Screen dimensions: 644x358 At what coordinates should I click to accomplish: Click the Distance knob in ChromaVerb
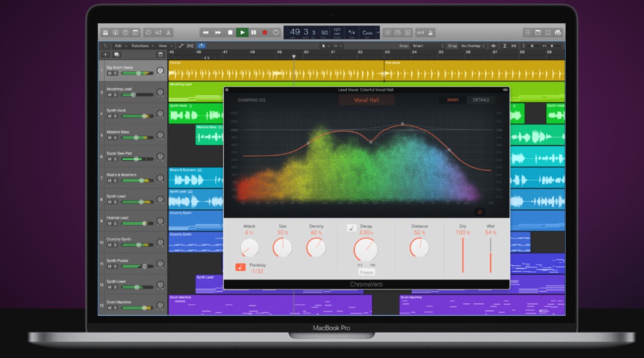419,247
